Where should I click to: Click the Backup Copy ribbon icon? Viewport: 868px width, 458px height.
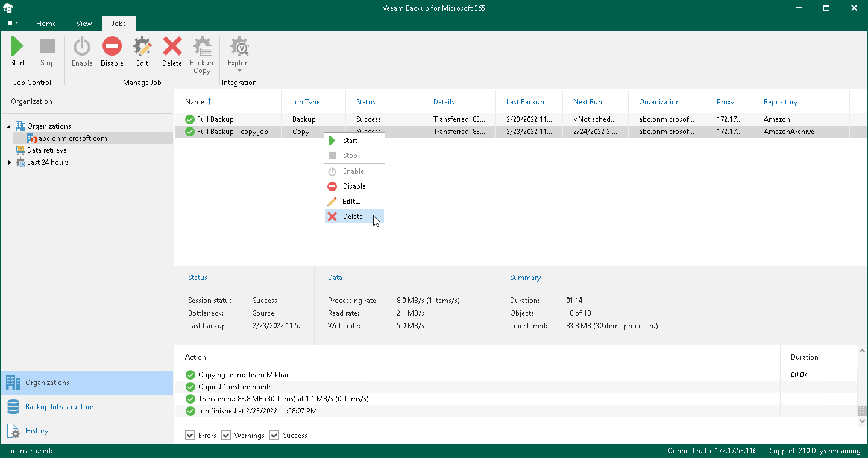(x=201, y=47)
